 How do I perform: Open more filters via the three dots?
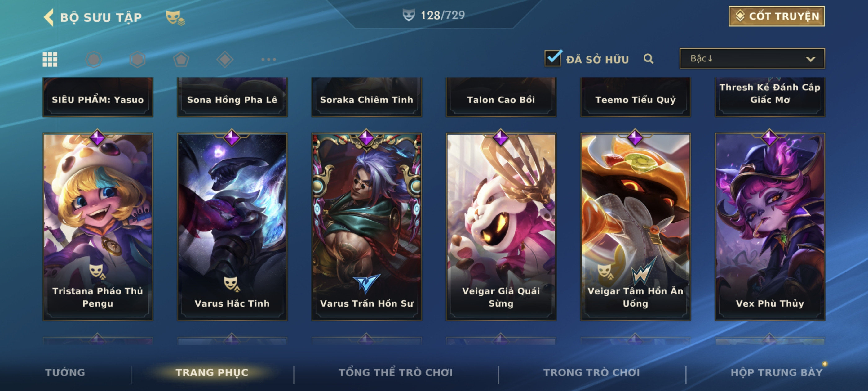pos(268,59)
